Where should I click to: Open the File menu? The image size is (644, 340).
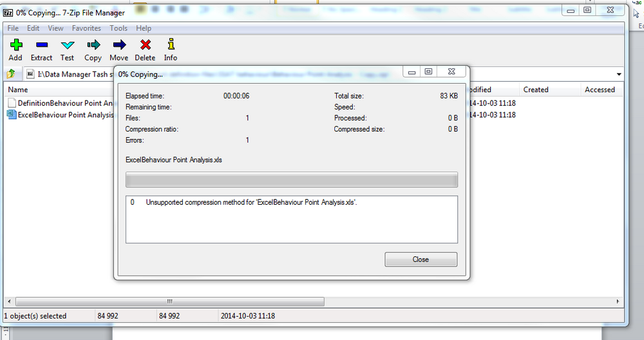[x=13, y=28]
